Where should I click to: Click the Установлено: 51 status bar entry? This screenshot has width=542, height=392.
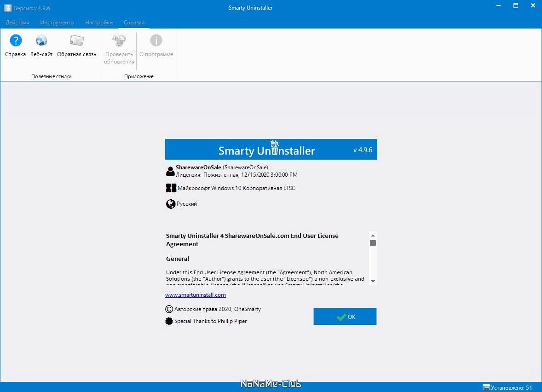tap(507, 387)
